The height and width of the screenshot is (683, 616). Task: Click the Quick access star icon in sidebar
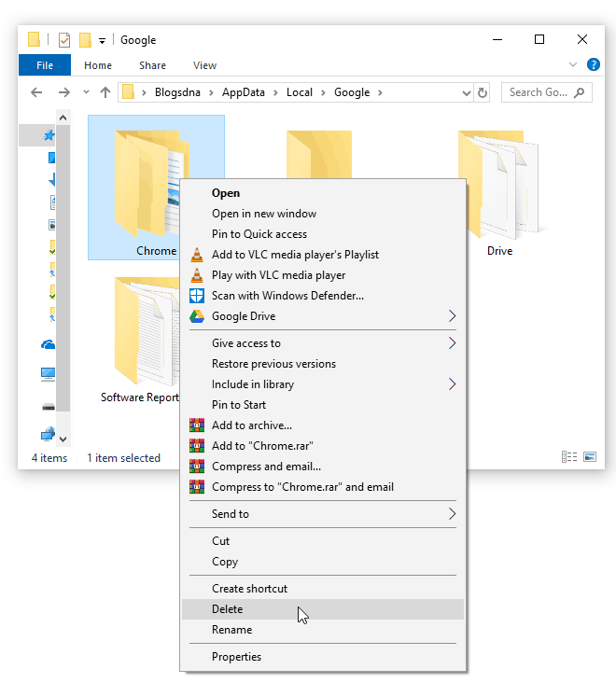click(49, 135)
